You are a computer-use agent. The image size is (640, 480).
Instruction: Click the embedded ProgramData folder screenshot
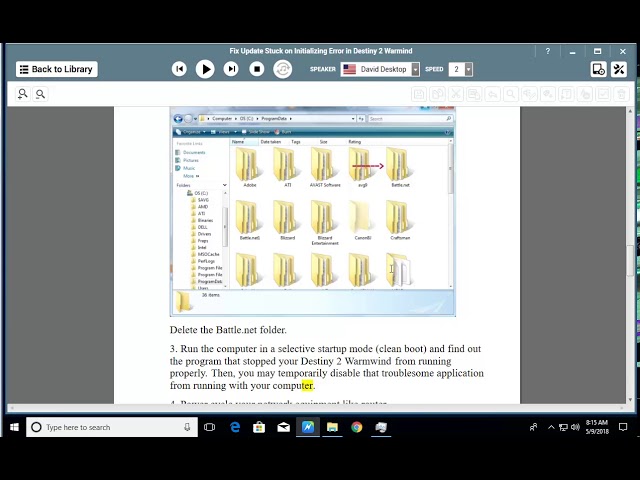[x=313, y=211]
